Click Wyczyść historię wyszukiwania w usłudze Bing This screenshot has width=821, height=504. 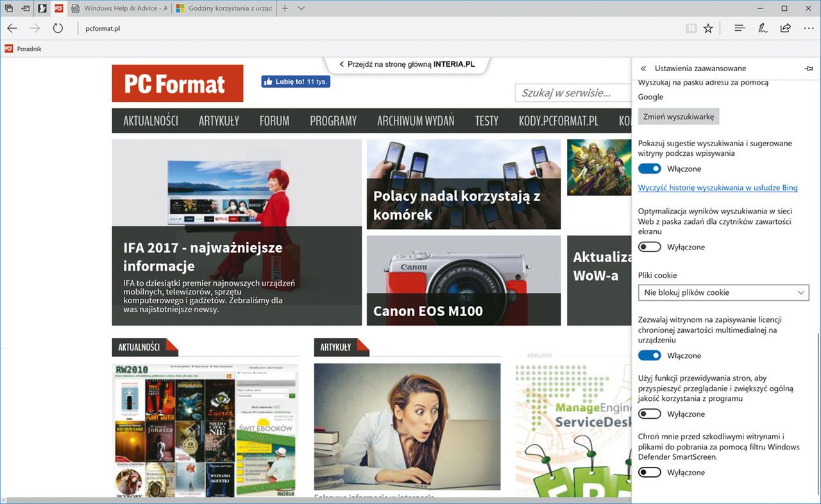pos(718,188)
